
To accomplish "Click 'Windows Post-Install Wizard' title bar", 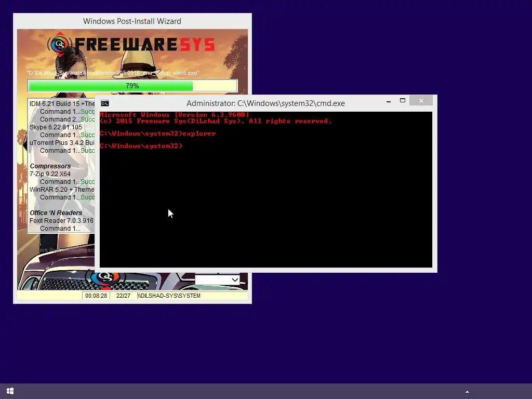I will pyautogui.click(x=132, y=21).
